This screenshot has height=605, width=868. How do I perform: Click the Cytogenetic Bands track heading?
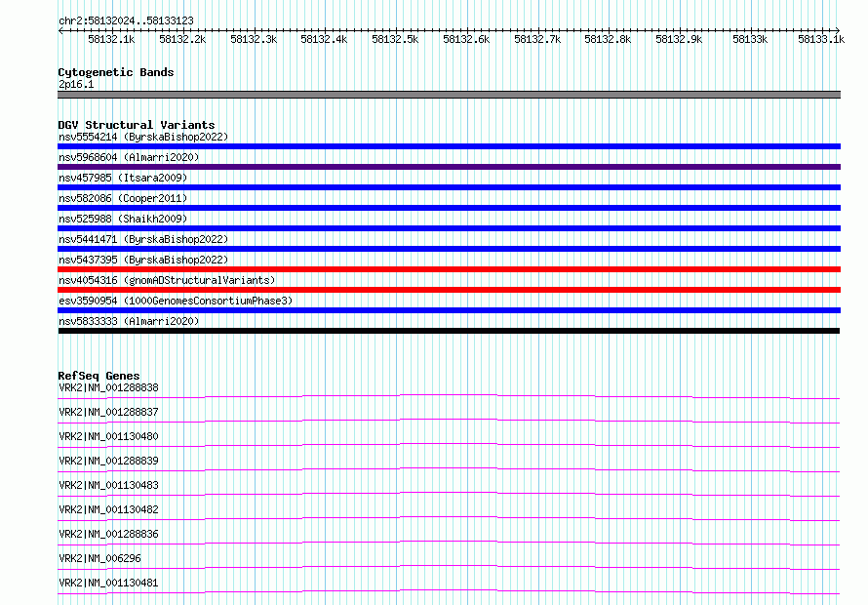(x=116, y=72)
